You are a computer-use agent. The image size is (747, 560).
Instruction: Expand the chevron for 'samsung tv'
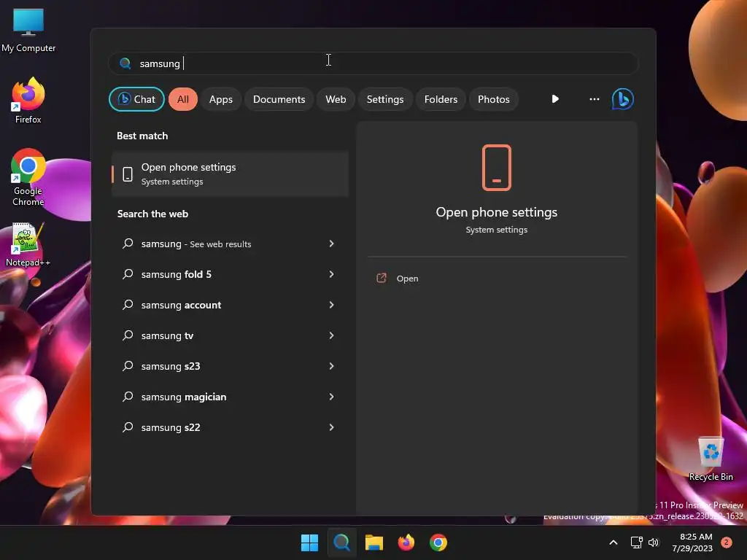tap(332, 335)
